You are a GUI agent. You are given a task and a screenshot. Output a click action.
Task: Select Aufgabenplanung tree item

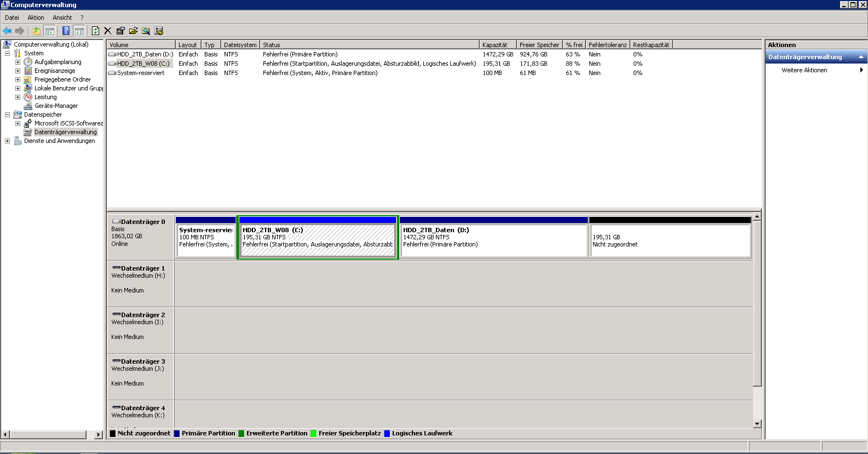tap(58, 62)
